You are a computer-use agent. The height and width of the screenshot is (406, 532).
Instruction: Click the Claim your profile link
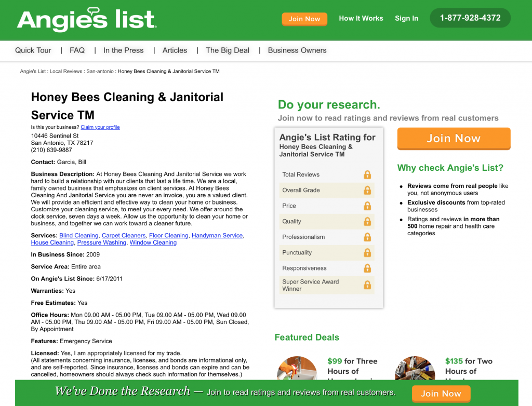click(x=100, y=127)
